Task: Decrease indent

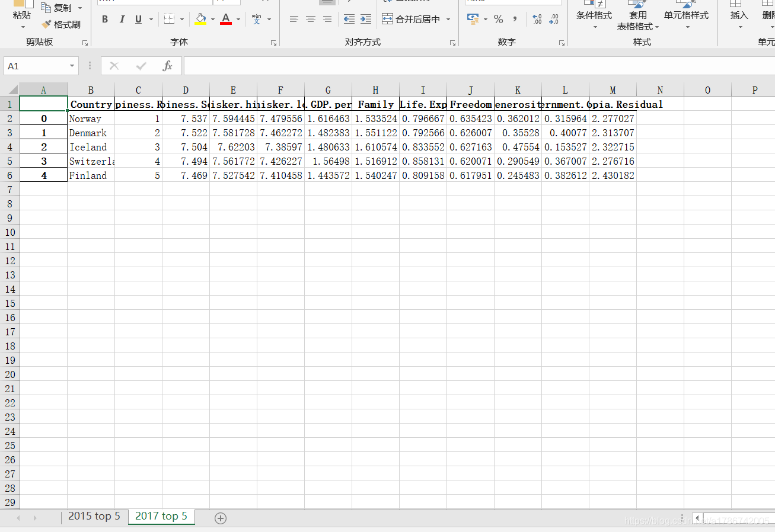Action: tap(349, 19)
